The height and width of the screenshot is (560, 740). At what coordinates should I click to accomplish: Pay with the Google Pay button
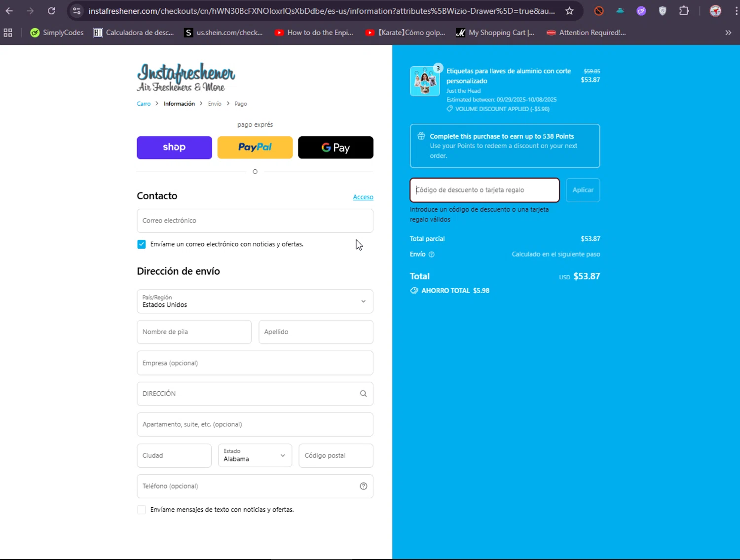[x=335, y=148]
